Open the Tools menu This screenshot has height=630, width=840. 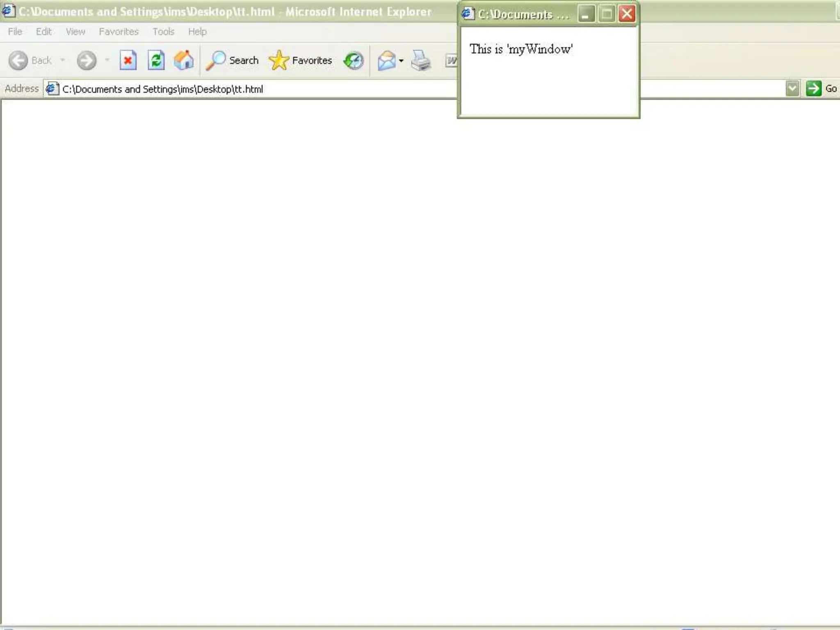click(163, 32)
